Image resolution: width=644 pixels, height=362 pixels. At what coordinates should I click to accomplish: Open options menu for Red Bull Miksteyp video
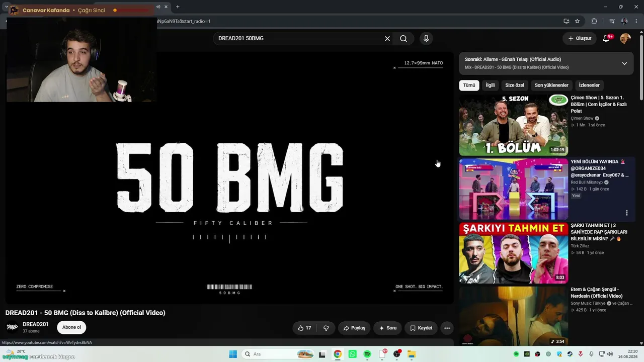coord(627,213)
